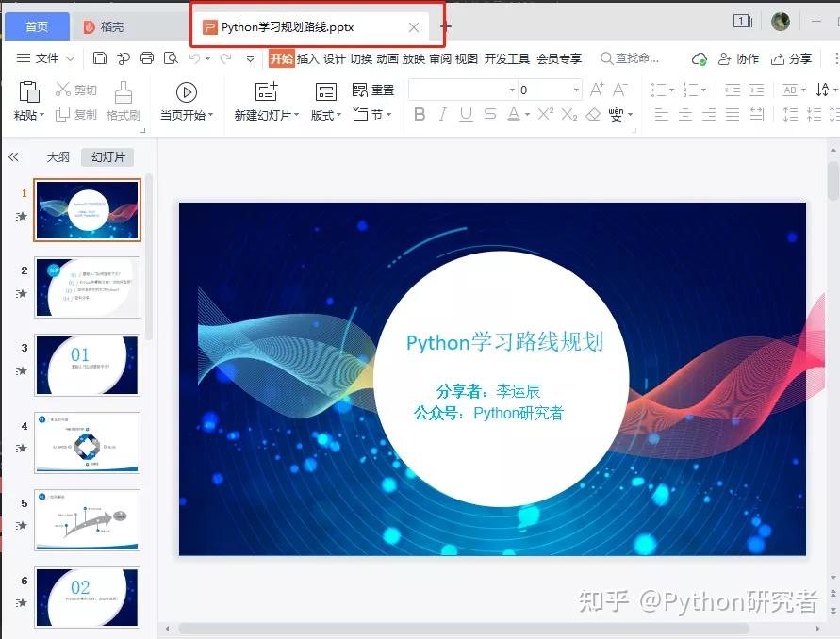Screen dimensions: 840x639
Task: Switch to the 插入 ribbon tab
Action: click(307, 57)
